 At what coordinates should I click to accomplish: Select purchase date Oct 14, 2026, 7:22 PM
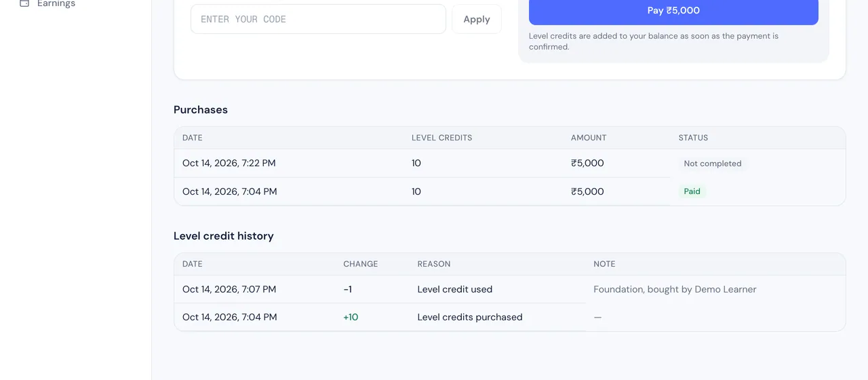click(229, 164)
